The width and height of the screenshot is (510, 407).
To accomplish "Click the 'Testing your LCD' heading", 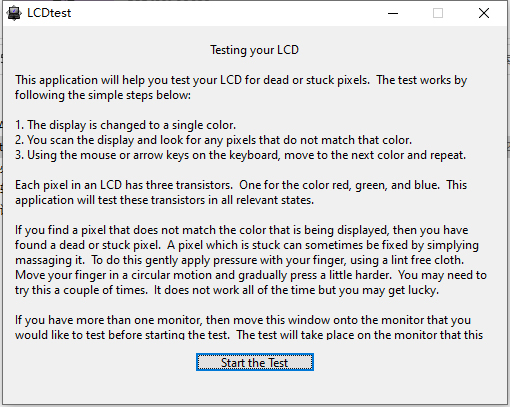I will click(x=254, y=50).
